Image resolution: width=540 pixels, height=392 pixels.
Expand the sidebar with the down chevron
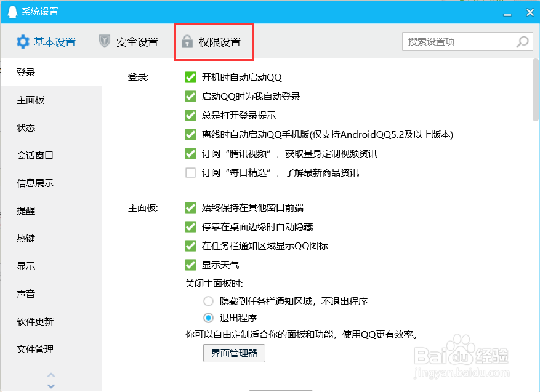pos(51,385)
